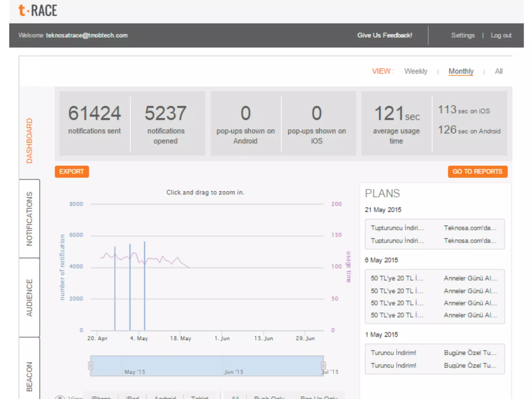Open the AUDIENCE side tab
532x399 pixels.
pos(29,298)
